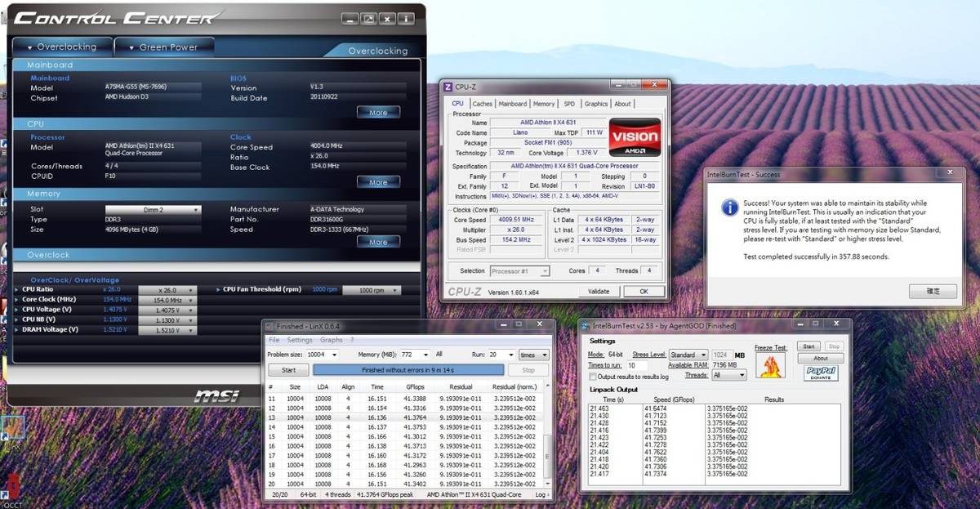980x509 pixels.
Task: Click the More button in the Mainboard section
Action: pos(378,112)
